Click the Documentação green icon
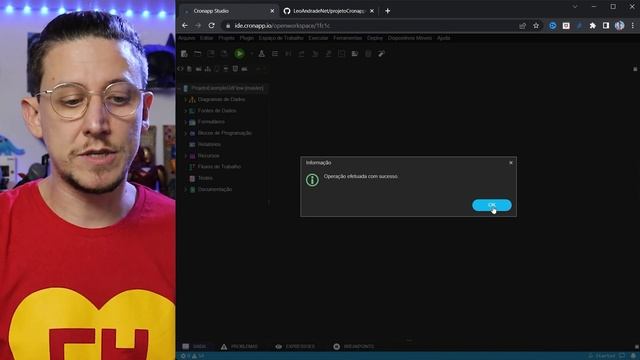 point(192,189)
